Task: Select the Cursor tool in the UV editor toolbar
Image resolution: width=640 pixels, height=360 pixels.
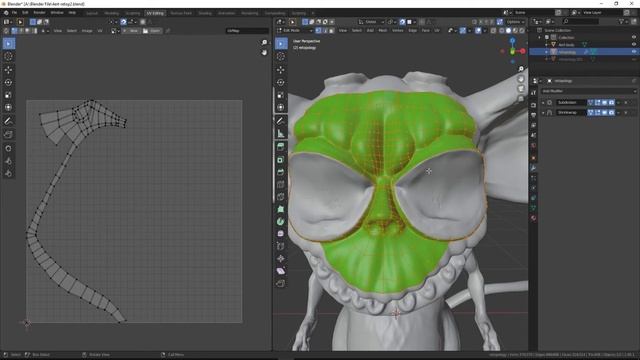Action: [x=8, y=57]
